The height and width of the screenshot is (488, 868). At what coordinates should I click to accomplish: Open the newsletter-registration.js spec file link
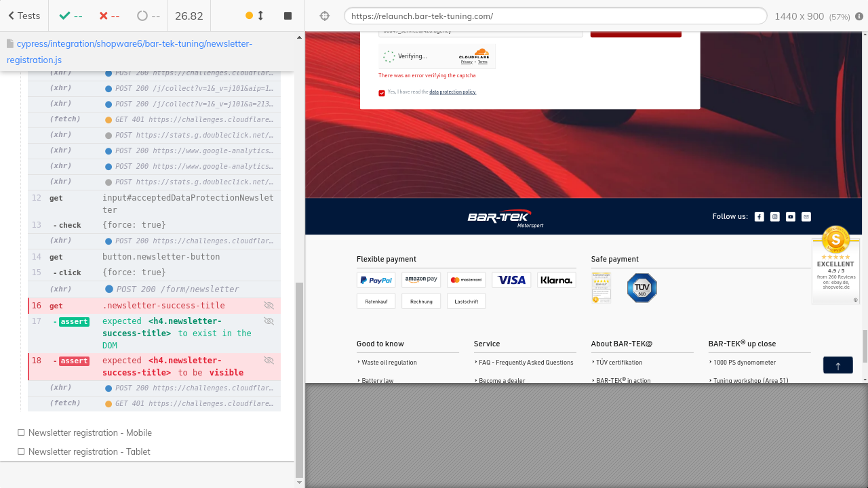tap(129, 52)
